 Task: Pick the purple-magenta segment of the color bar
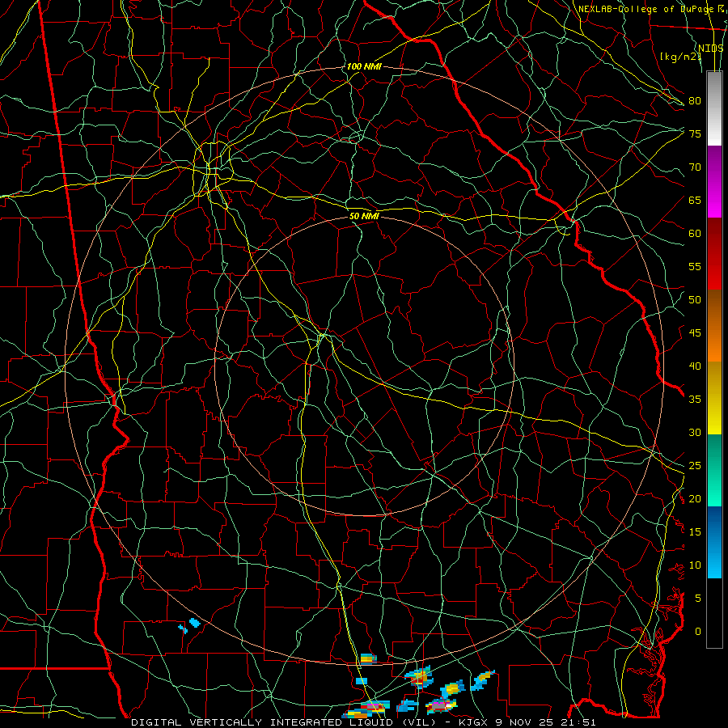pyautogui.click(x=714, y=182)
